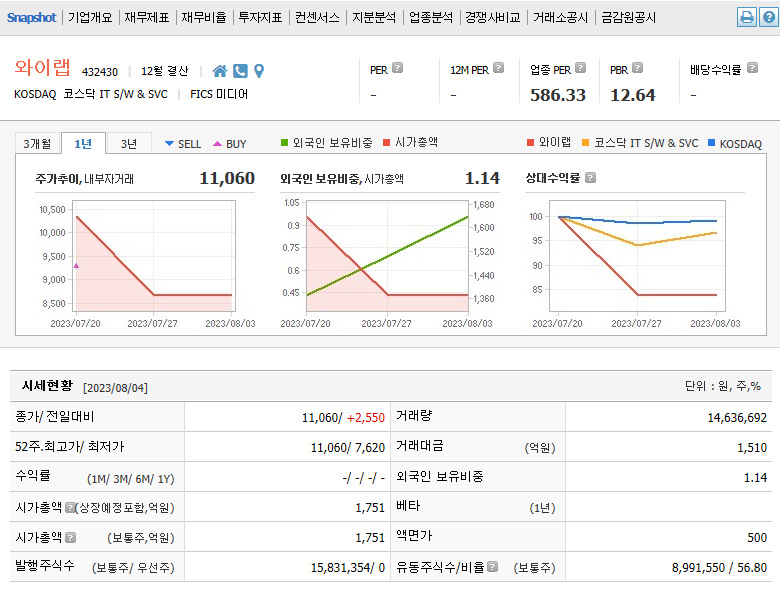Switch chart period to 3개월
Screen dimensions: 780x593
point(37,144)
